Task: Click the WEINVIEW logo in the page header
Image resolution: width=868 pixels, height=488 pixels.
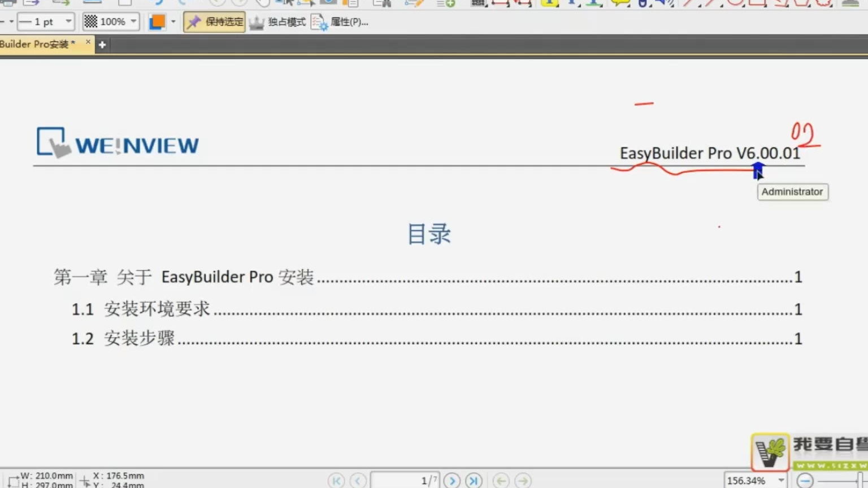Action: 118,142
